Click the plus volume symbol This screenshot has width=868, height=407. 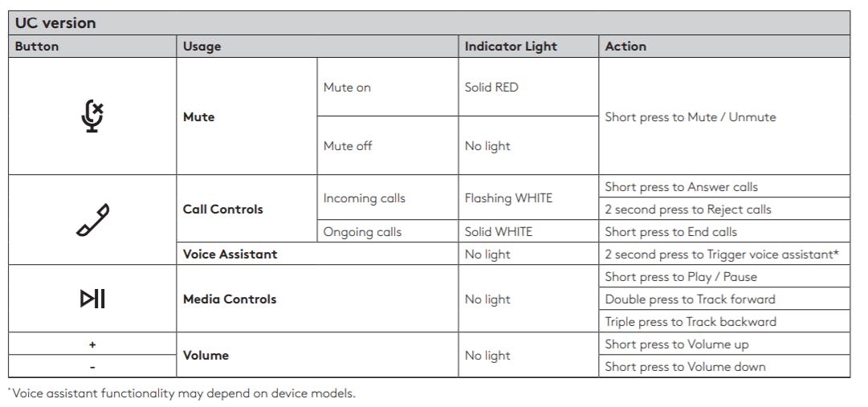click(x=92, y=344)
